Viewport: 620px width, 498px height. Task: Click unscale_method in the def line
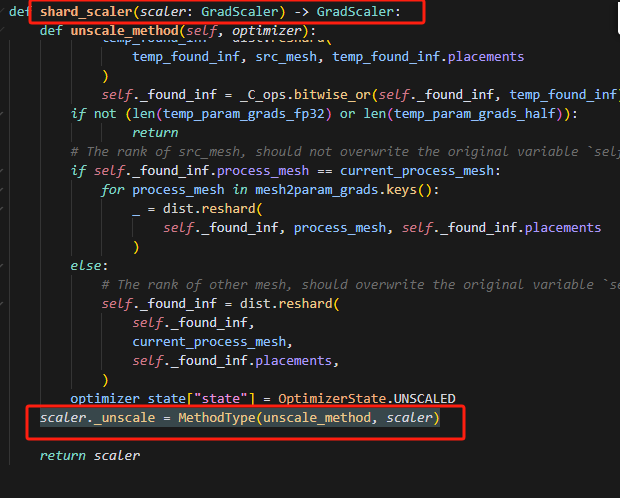tap(124, 31)
